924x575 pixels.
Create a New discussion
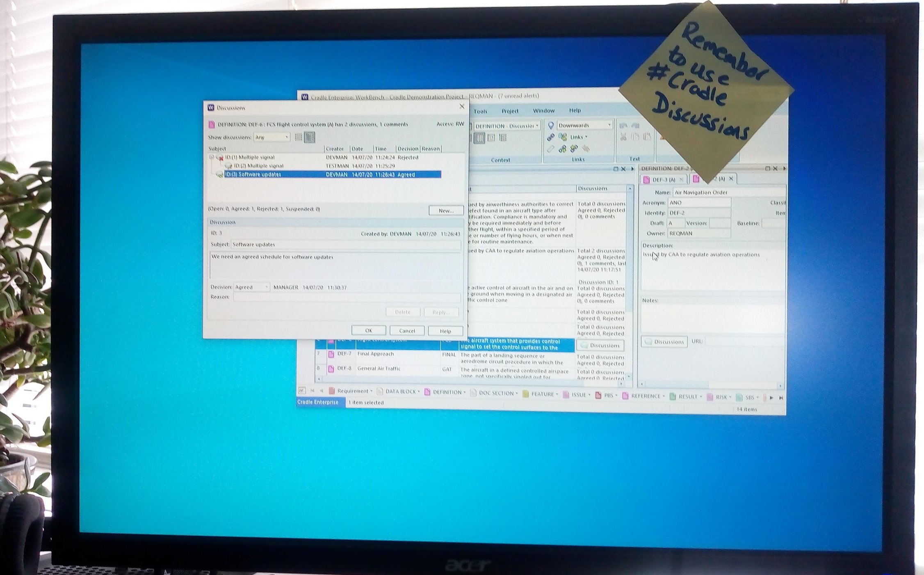pyautogui.click(x=446, y=211)
